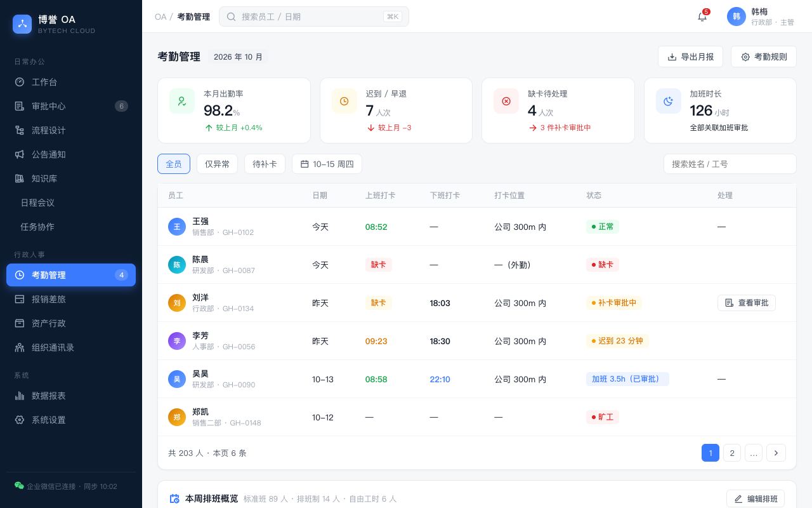Click the 缺卡待处理 red cross icon

[x=506, y=101]
